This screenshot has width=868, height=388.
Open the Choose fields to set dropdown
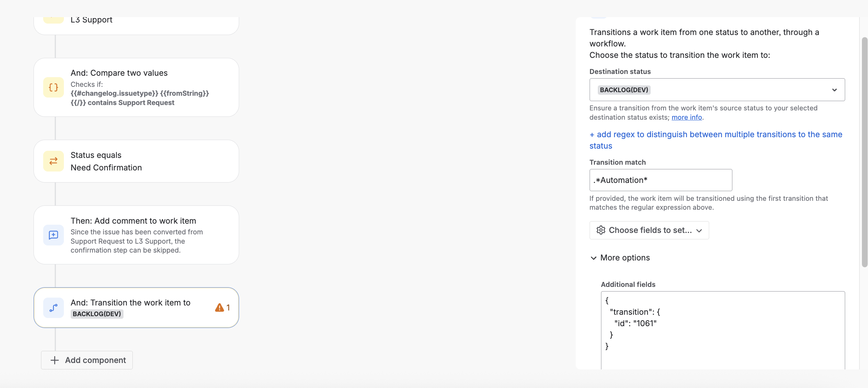click(x=649, y=230)
